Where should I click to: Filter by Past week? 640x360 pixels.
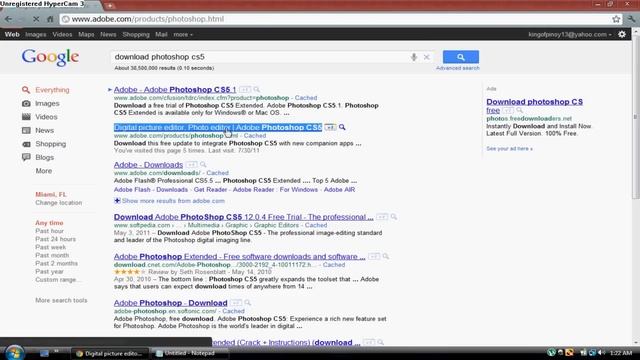click(x=51, y=247)
